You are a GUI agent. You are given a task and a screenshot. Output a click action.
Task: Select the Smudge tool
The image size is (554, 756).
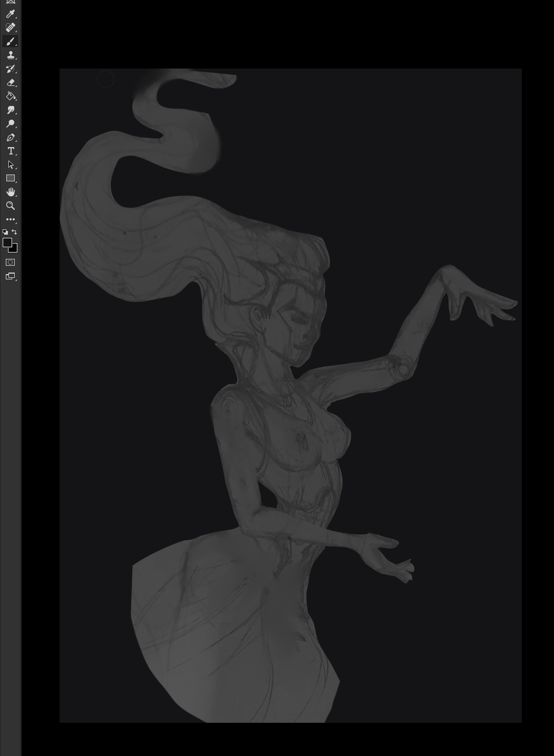[10, 110]
